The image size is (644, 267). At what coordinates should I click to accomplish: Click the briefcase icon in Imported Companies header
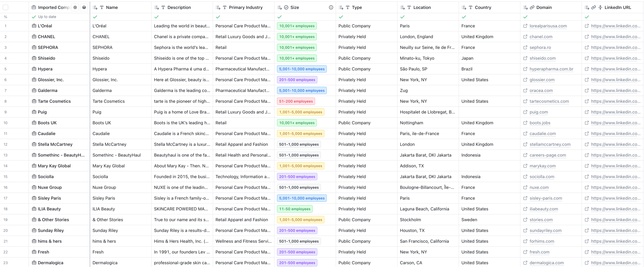pos(34,7)
